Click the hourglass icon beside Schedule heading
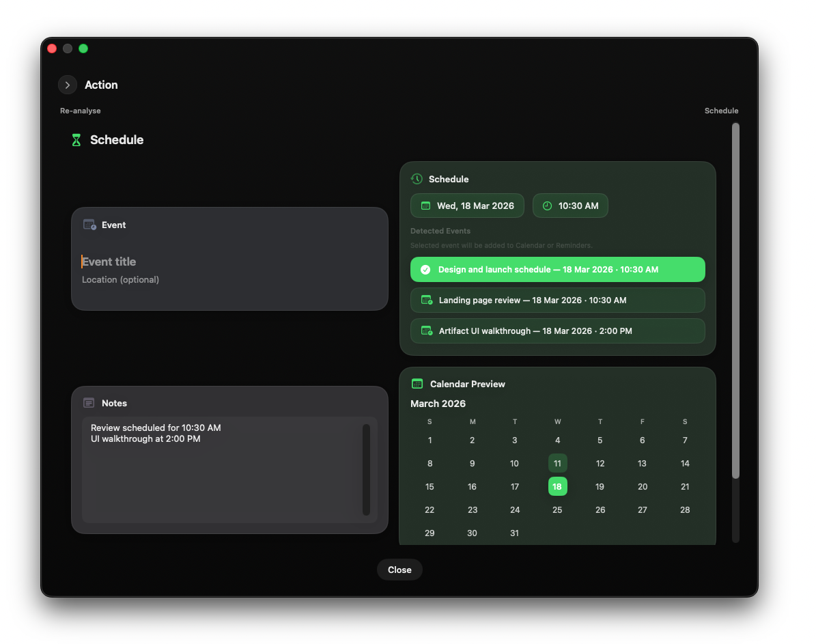This screenshot has width=816, height=644. click(76, 140)
